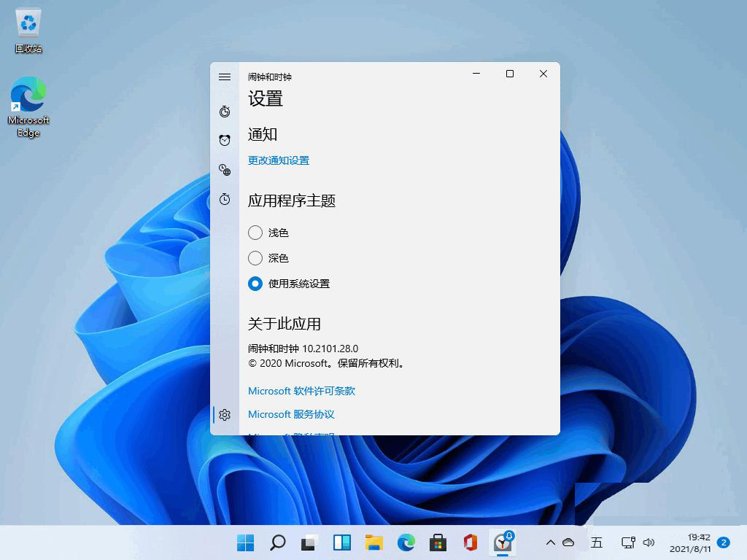The width and height of the screenshot is (747, 560).
Task: Open the World Clock page in sidebar
Action: tap(225, 169)
